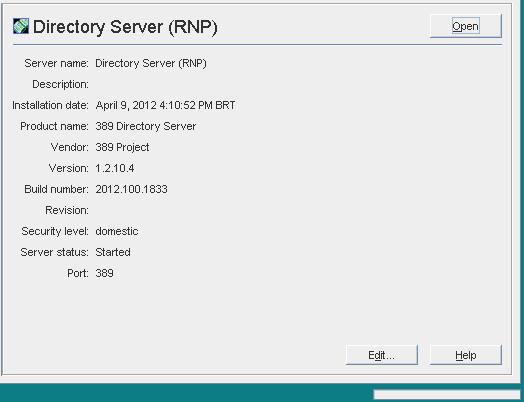Click the 'Revision:' label

pos(67,210)
